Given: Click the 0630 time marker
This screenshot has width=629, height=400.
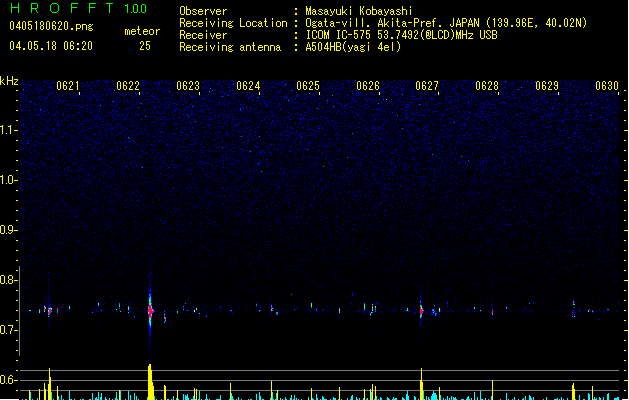Looking at the screenshot, I should coord(607,86).
